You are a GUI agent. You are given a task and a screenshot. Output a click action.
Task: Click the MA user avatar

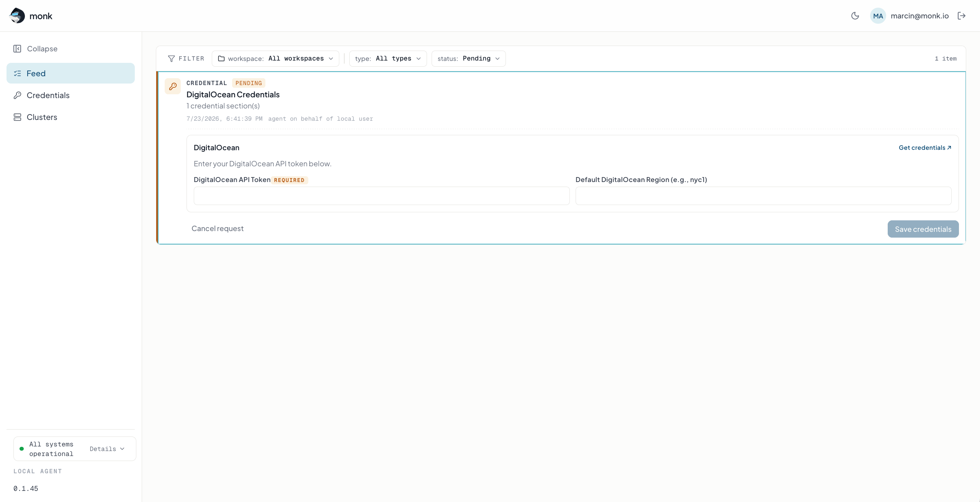click(x=878, y=16)
